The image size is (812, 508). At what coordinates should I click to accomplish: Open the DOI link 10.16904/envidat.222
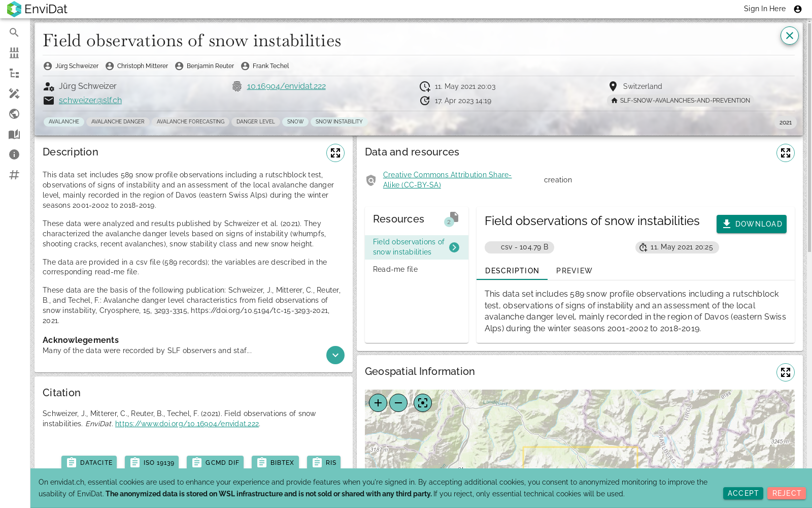tap(286, 86)
